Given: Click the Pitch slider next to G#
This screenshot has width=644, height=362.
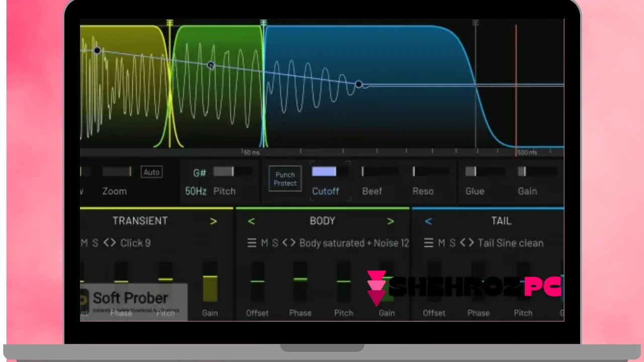Looking at the screenshot, I should coord(232,172).
